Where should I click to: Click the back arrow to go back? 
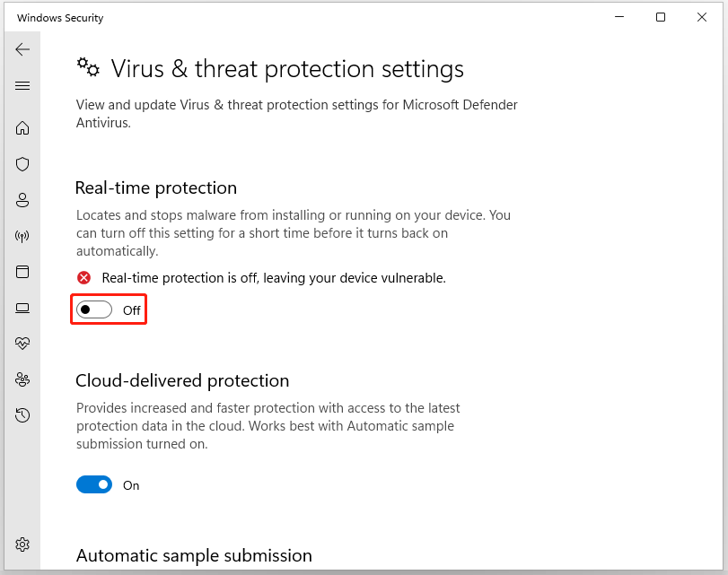coord(22,49)
